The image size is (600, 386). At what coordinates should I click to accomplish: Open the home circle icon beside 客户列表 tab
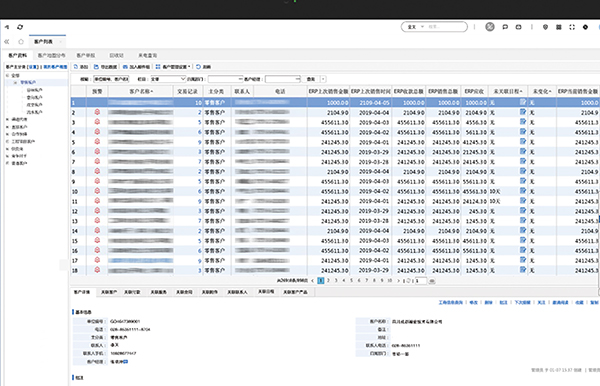21,41
